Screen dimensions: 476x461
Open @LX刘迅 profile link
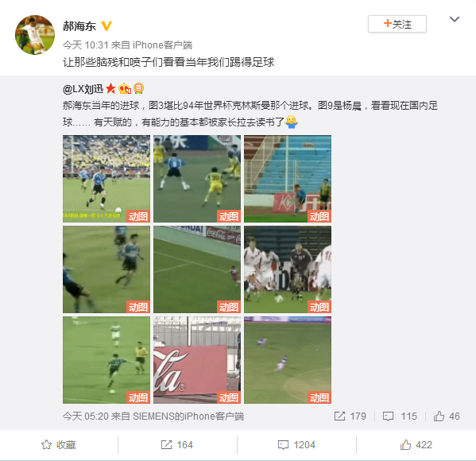point(83,89)
